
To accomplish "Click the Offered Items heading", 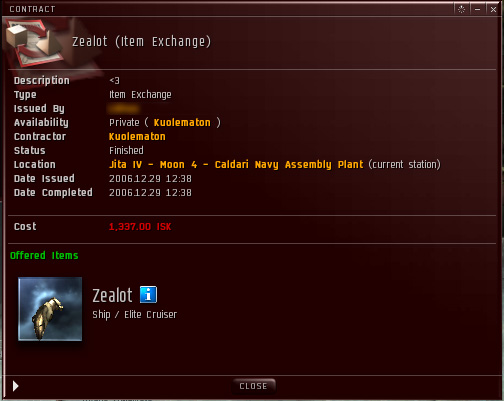I will point(44,256).
